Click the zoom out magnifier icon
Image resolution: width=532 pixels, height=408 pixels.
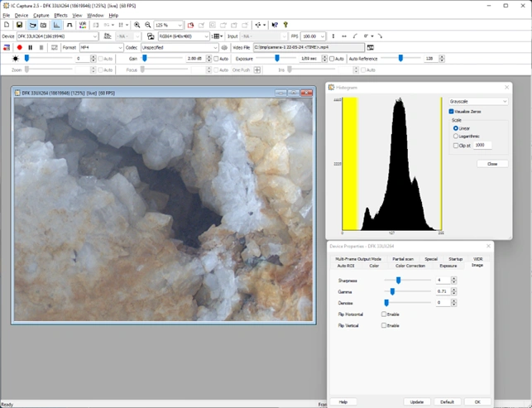pos(147,26)
